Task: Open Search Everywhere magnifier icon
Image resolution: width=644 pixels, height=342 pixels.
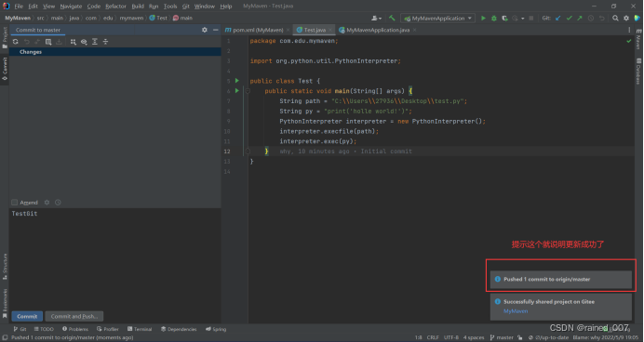Action: pos(615,18)
